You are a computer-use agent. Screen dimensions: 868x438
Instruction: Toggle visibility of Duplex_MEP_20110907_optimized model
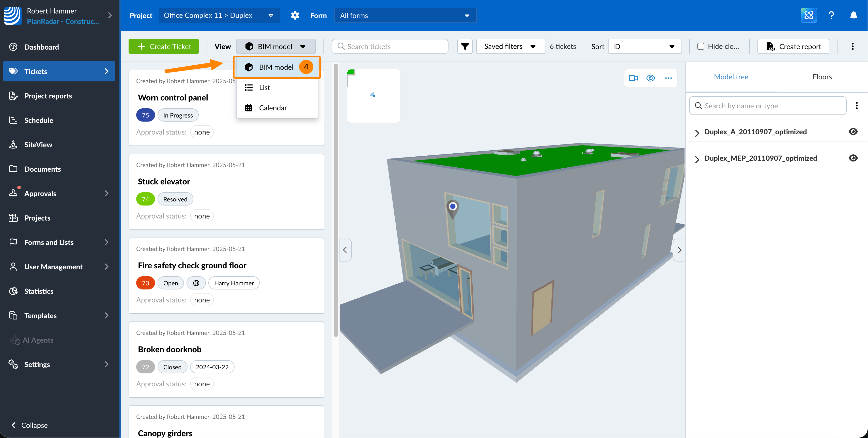tap(853, 158)
